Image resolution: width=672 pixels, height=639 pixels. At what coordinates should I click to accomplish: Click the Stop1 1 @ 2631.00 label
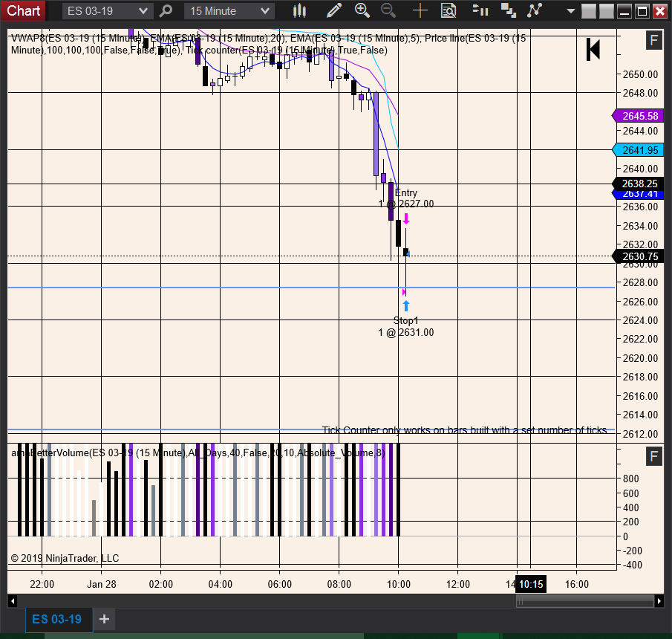point(406,326)
